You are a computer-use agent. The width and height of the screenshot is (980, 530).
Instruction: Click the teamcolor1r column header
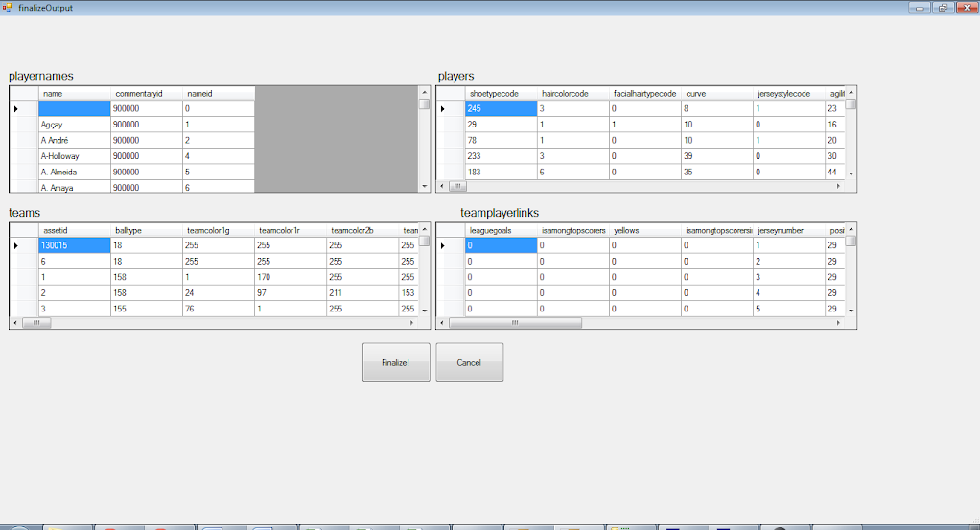coord(291,230)
